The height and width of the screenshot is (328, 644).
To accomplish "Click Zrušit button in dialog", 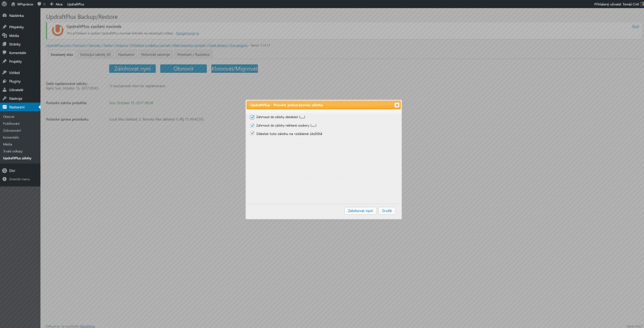I will (387, 210).
